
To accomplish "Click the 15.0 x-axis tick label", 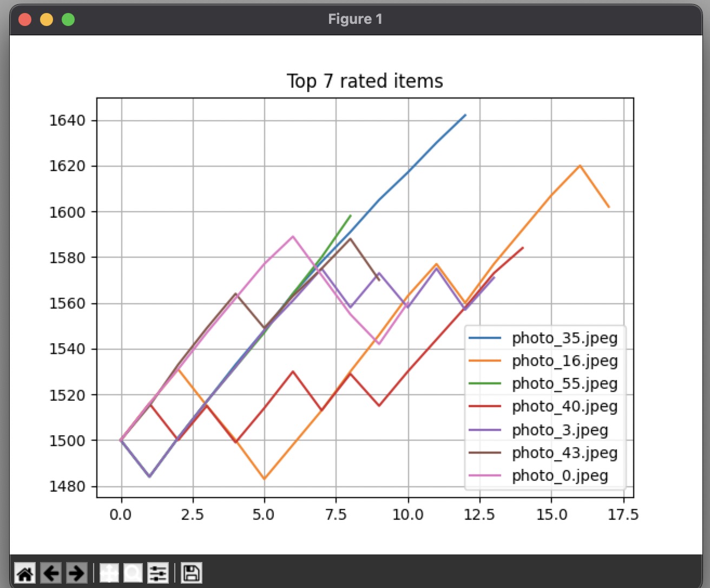I will pos(551,514).
